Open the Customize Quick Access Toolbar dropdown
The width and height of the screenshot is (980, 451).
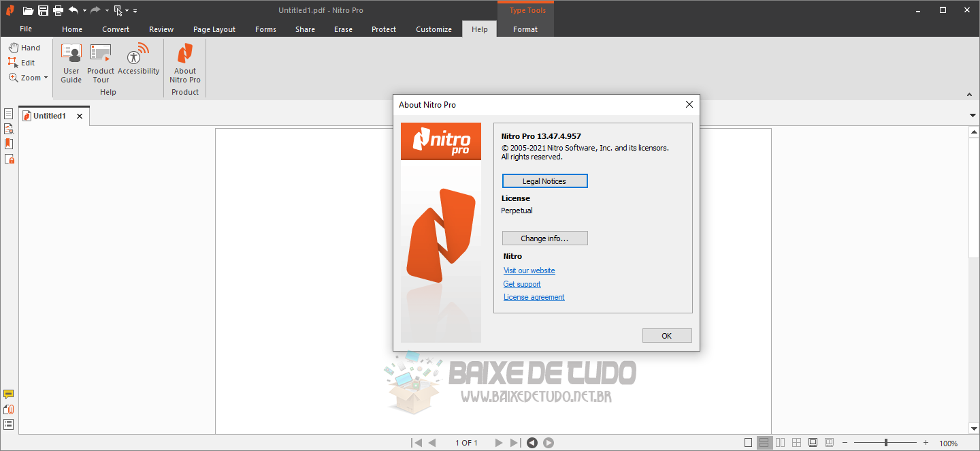tap(135, 11)
